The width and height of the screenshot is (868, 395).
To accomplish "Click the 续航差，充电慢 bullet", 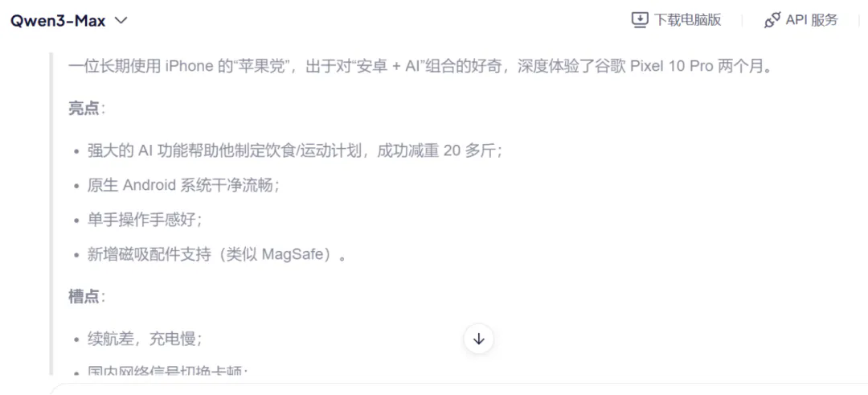I will (145, 339).
